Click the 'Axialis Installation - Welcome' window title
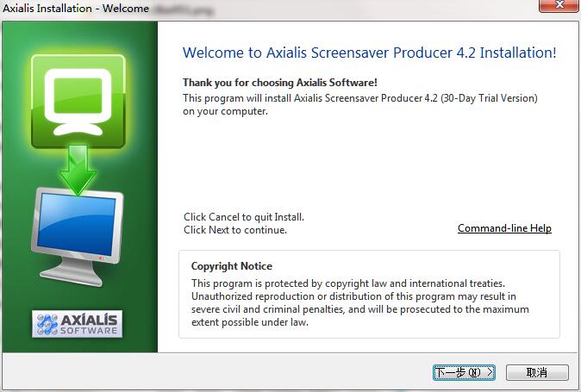The height and width of the screenshot is (392, 581). tap(76, 8)
